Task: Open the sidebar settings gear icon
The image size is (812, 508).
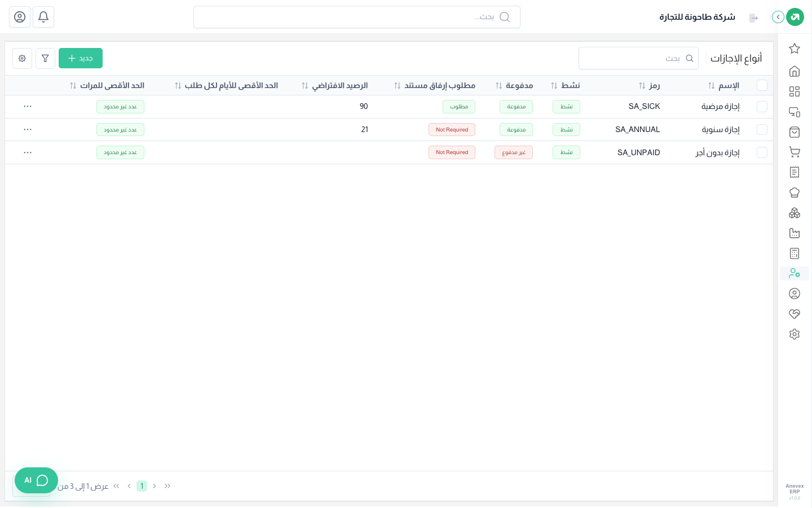Action: coord(795,334)
